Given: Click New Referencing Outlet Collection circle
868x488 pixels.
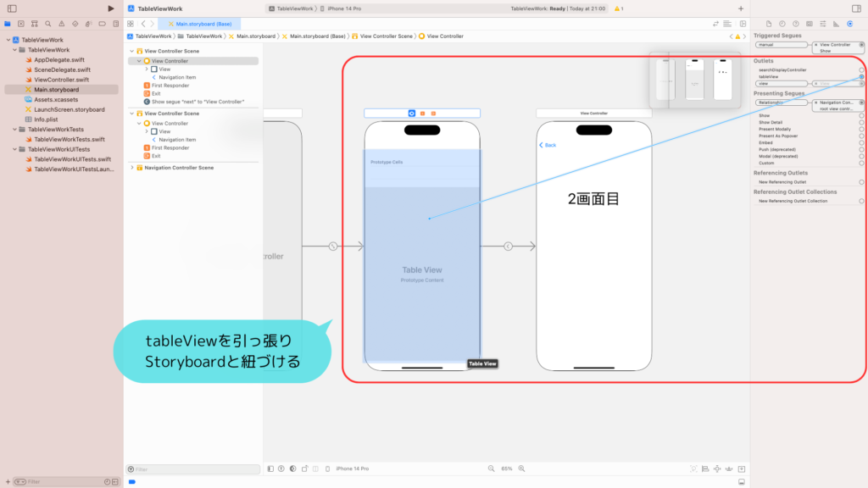Looking at the screenshot, I should click(x=861, y=202).
